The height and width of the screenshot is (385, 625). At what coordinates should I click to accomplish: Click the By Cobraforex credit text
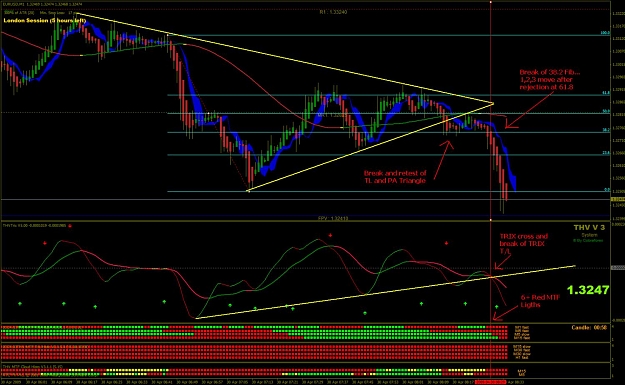pyautogui.click(x=588, y=240)
